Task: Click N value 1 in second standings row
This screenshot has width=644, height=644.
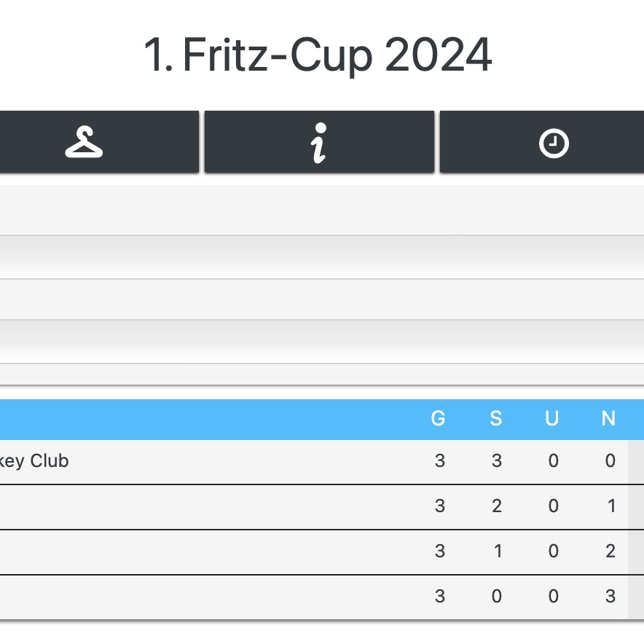Action: coord(610,506)
